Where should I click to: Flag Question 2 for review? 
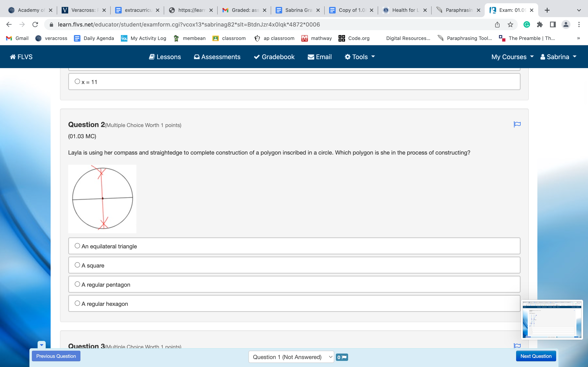click(517, 124)
